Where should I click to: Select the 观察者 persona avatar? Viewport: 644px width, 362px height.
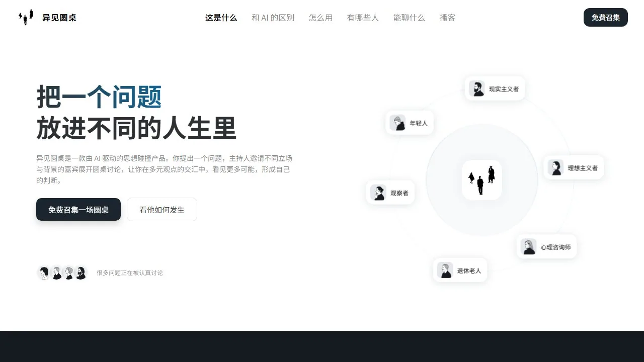pos(378,193)
